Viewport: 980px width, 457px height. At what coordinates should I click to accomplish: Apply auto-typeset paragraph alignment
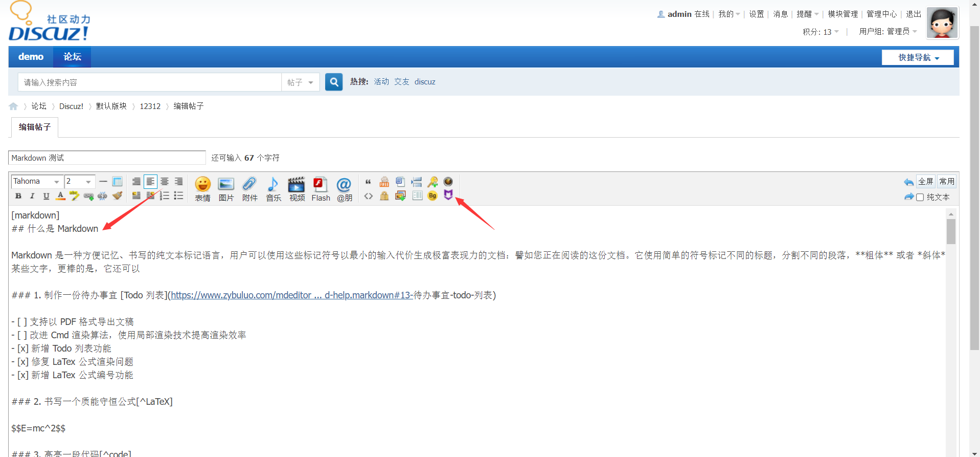[136, 181]
